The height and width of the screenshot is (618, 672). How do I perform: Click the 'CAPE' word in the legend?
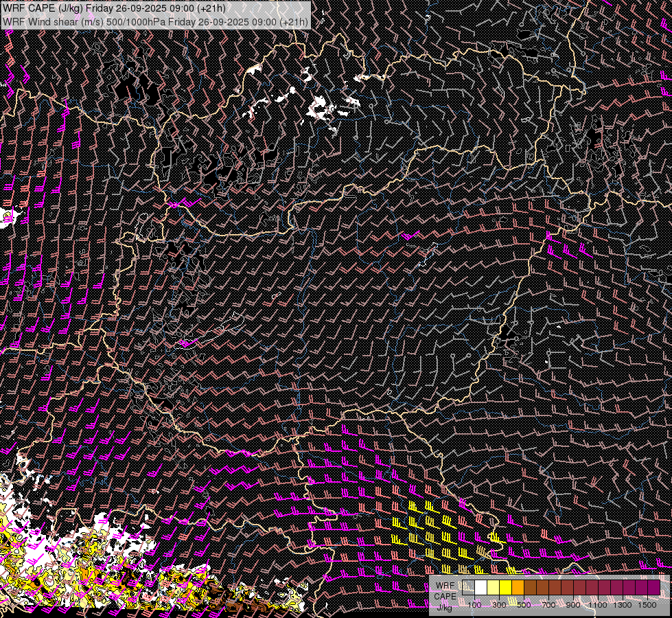pos(445,597)
